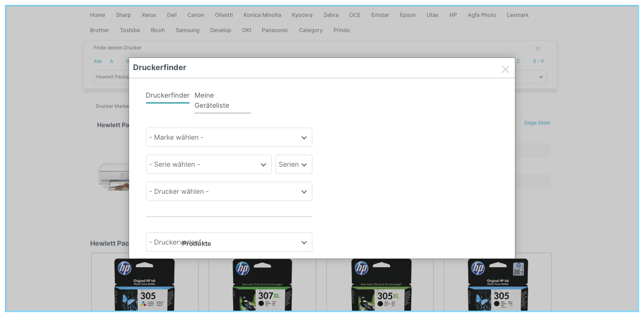Open the Dell brand page
This screenshot has height=317, width=644.
point(172,15)
